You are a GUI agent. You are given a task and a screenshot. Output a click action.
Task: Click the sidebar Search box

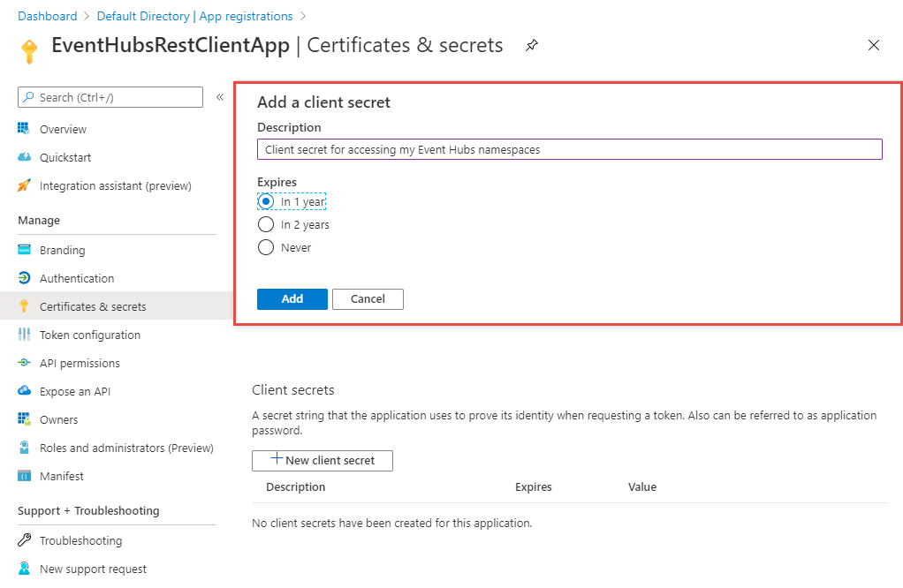(110, 97)
